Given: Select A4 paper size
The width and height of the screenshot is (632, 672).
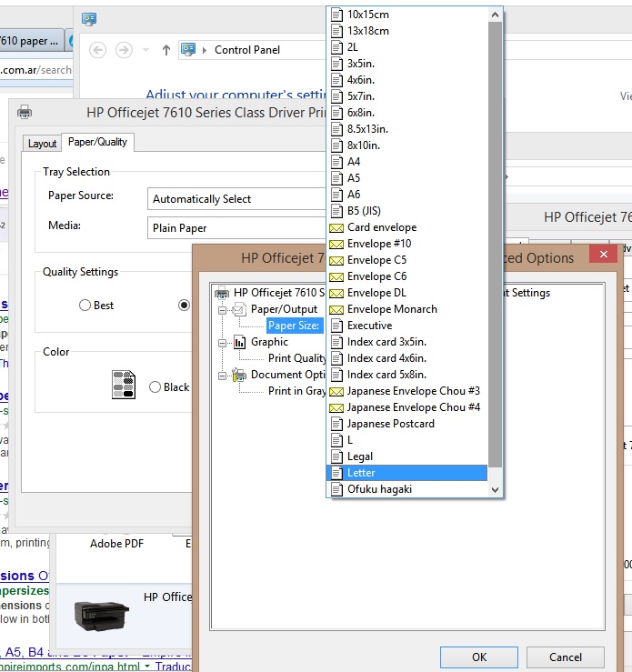Looking at the screenshot, I should pos(407,162).
